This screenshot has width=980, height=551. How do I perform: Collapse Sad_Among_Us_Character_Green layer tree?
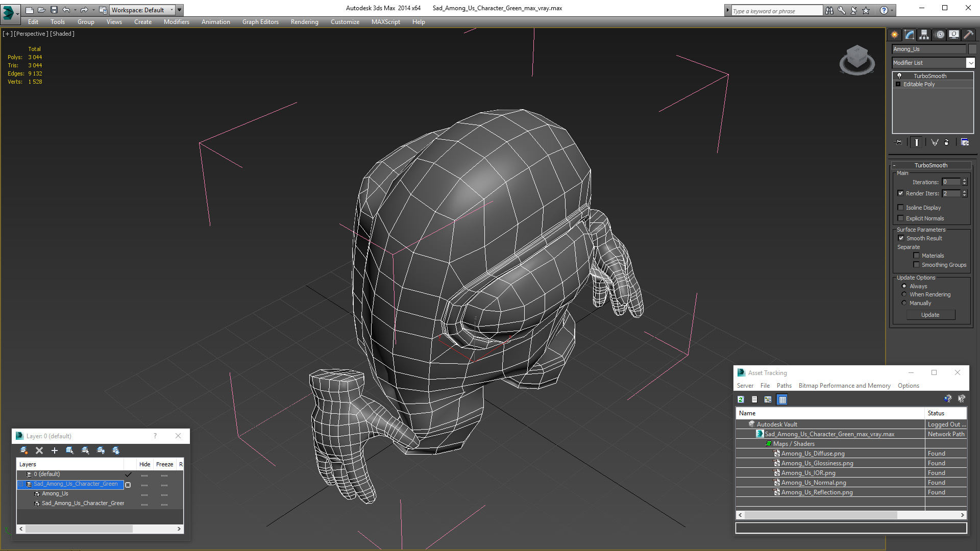coord(21,484)
